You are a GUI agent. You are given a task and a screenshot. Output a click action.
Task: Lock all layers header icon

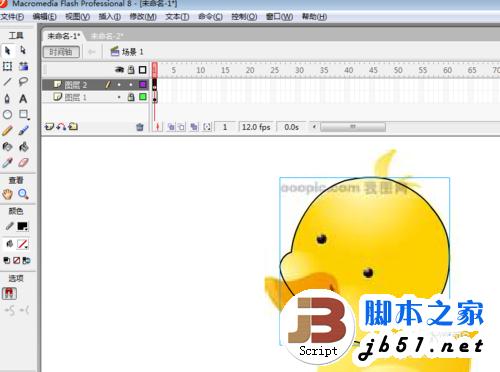tap(131, 70)
